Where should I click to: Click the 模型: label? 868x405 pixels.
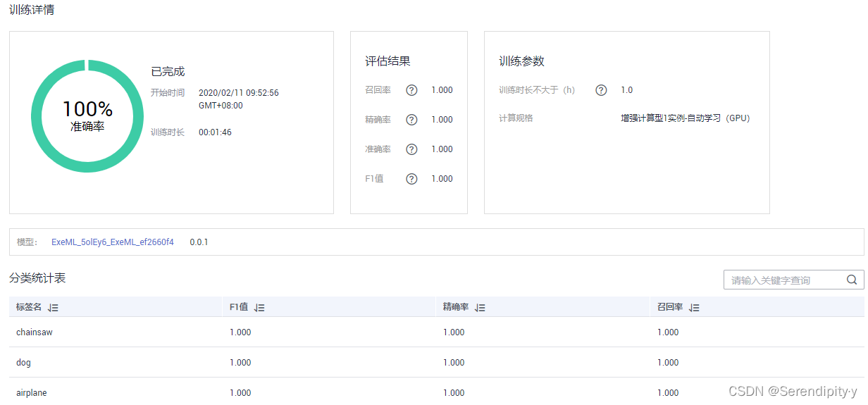click(x=27, y=242)
